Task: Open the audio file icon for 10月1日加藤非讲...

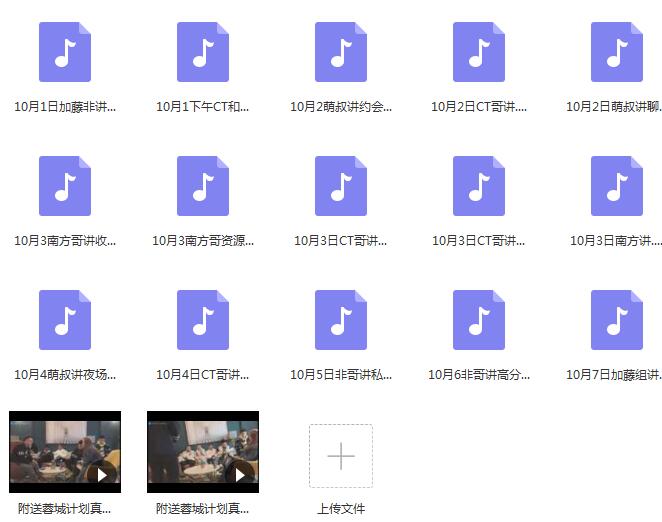Action: [x=65, y=52]
